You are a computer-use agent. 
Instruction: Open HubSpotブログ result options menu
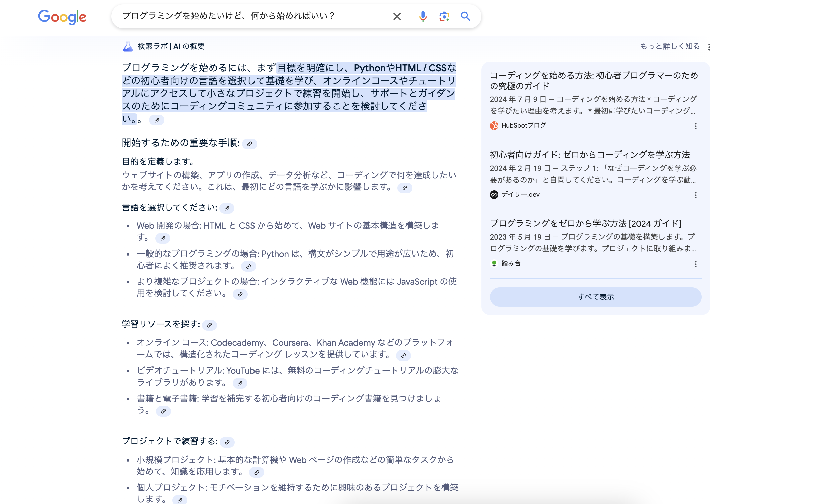tap(696, 126)
